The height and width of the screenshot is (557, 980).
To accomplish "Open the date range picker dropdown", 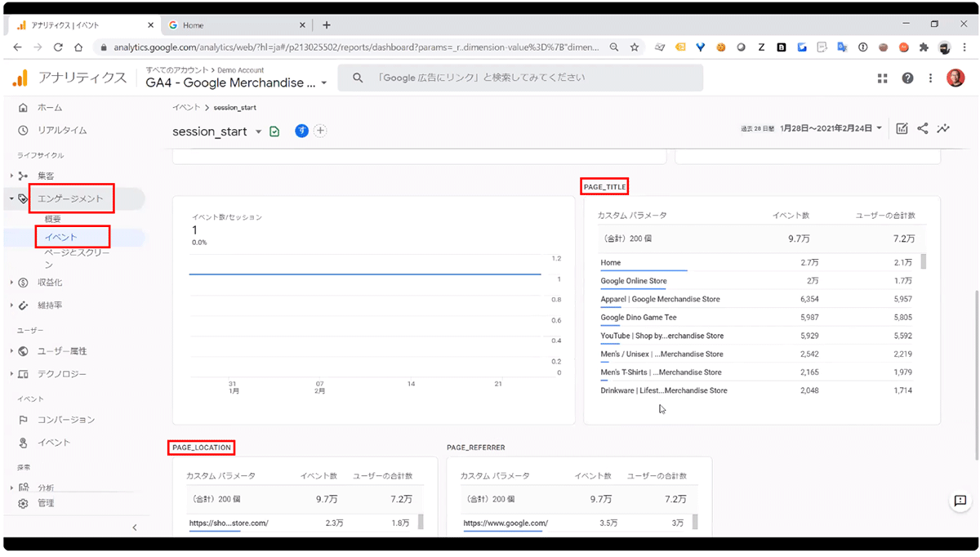I will tap(879, 128).
